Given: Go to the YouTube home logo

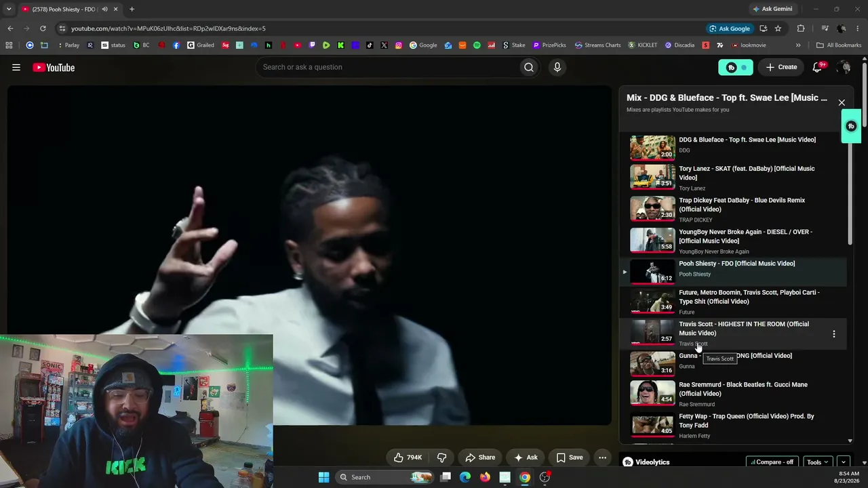Looking at the screenshot, I should coord(54,67).
